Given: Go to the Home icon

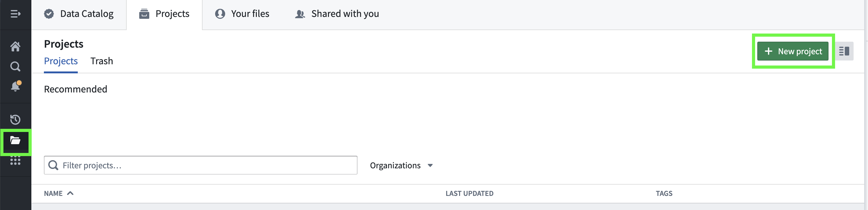Looking at the screenshot, I should [15, 46].
